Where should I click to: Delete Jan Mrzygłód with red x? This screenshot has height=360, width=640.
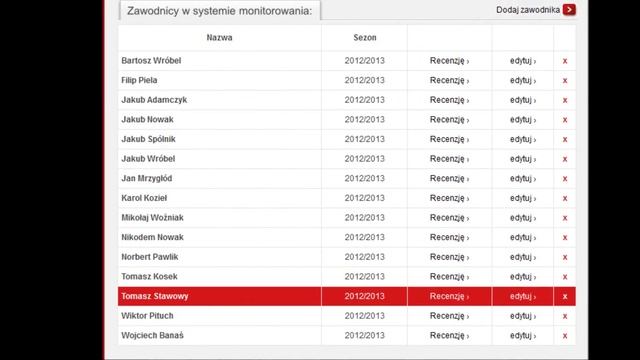pos(565,178)
